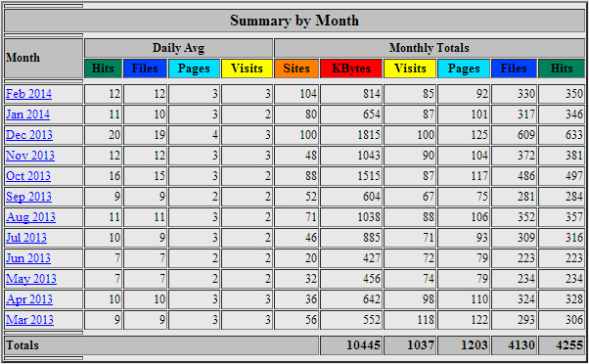Open the Jun 2013 month link
The image size is (589, 364).
pos(28,258)
